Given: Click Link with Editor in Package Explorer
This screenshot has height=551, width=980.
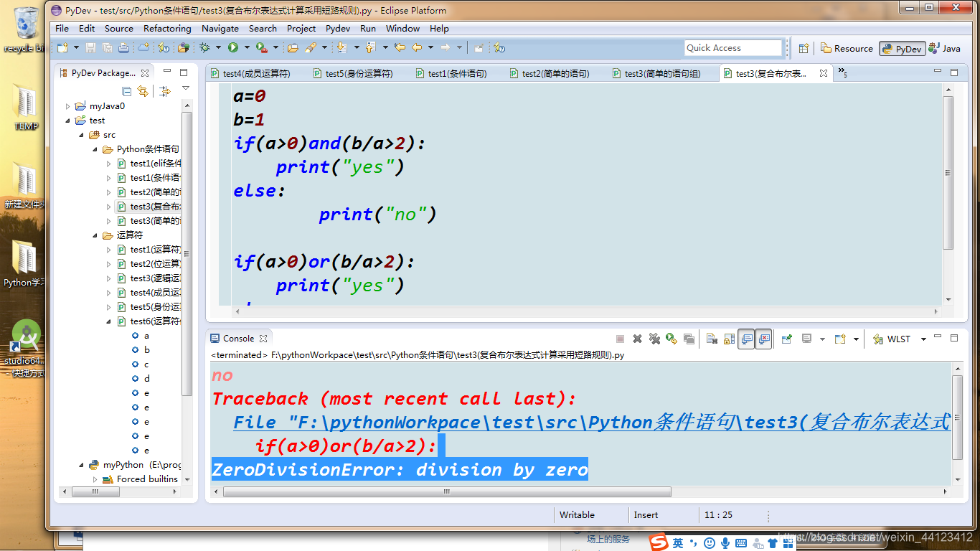Looking at the screenshot, I should pos(143,91).
